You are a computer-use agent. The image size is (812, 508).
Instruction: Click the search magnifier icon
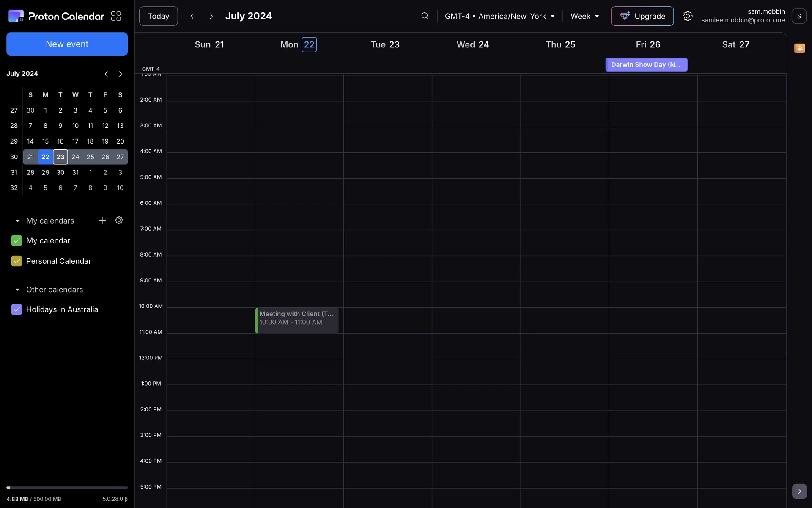[x=425, y=16]
